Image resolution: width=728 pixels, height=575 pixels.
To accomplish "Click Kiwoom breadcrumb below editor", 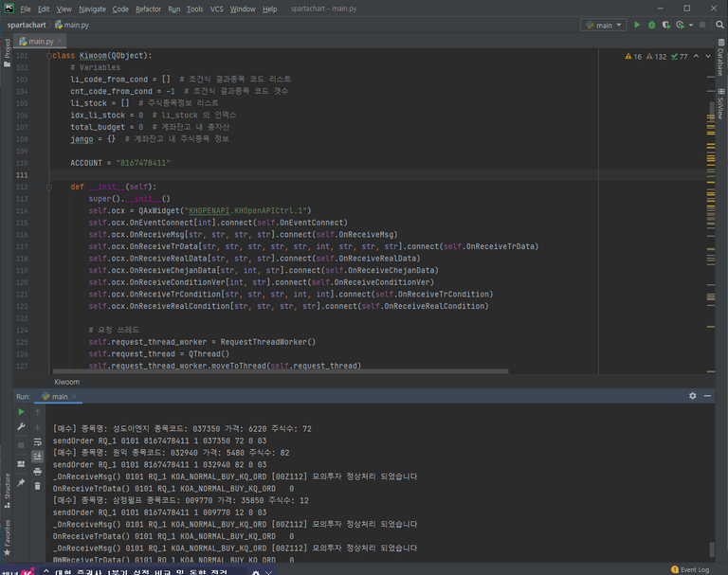I will point(67,382).
